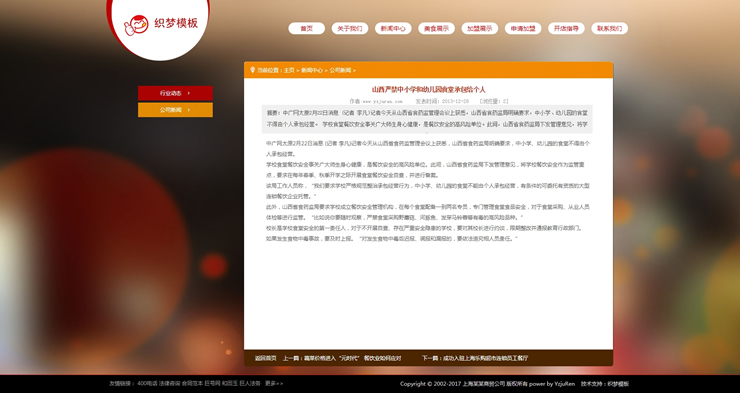Open 新闻中心 in the top navigation
The image size is (740, 393).
(393, 28)
